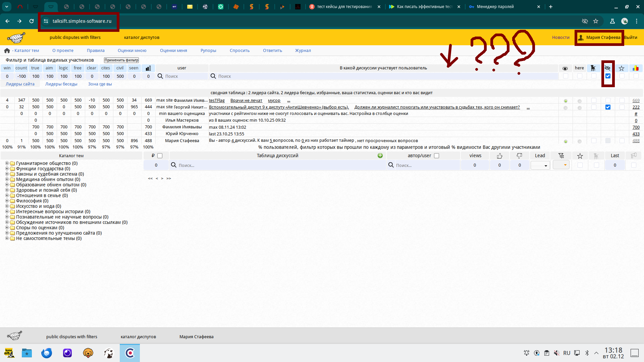The image size is (644, 362).
Task: Expand the Философия folder in catalog tree
Action: tap(7, 201)
